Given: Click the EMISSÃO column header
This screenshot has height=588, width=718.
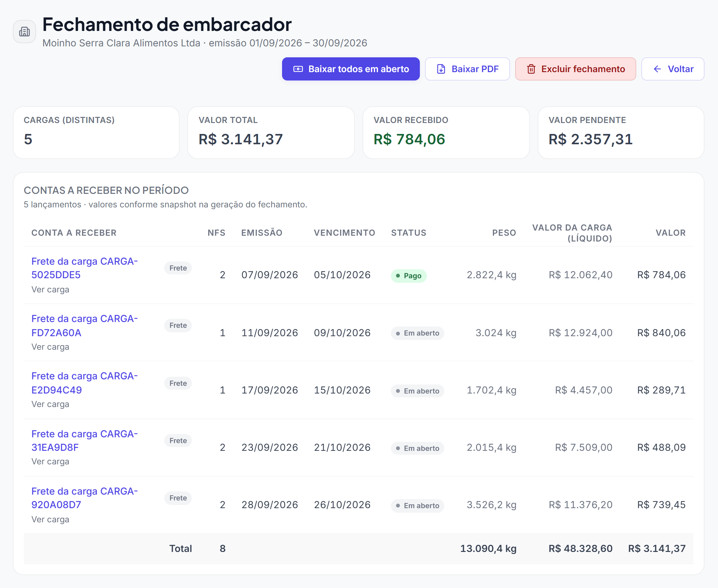Looking at the screenshot, I should 262,233.
